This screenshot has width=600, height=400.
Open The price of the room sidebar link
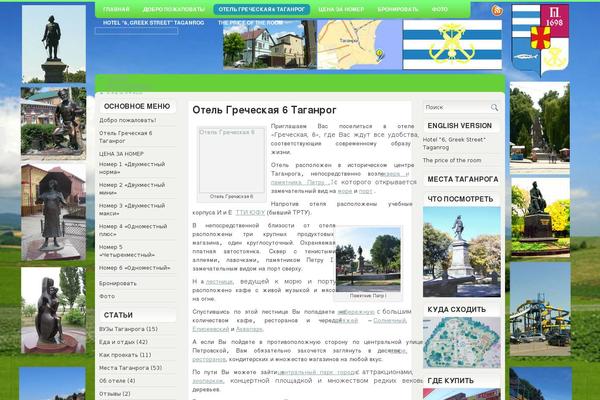pos(452,160)
